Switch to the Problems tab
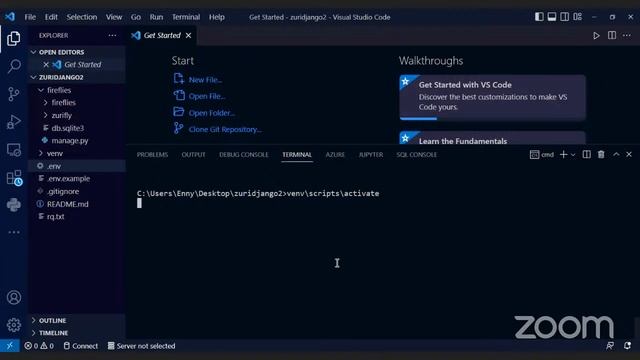Viewport: 640px width, 360px height. (x=152, y=155)
